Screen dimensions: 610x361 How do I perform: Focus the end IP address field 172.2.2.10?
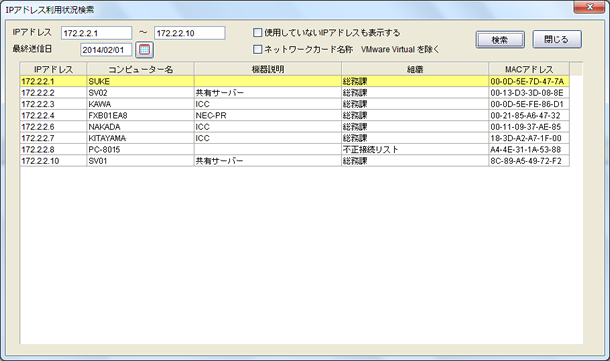189,33
